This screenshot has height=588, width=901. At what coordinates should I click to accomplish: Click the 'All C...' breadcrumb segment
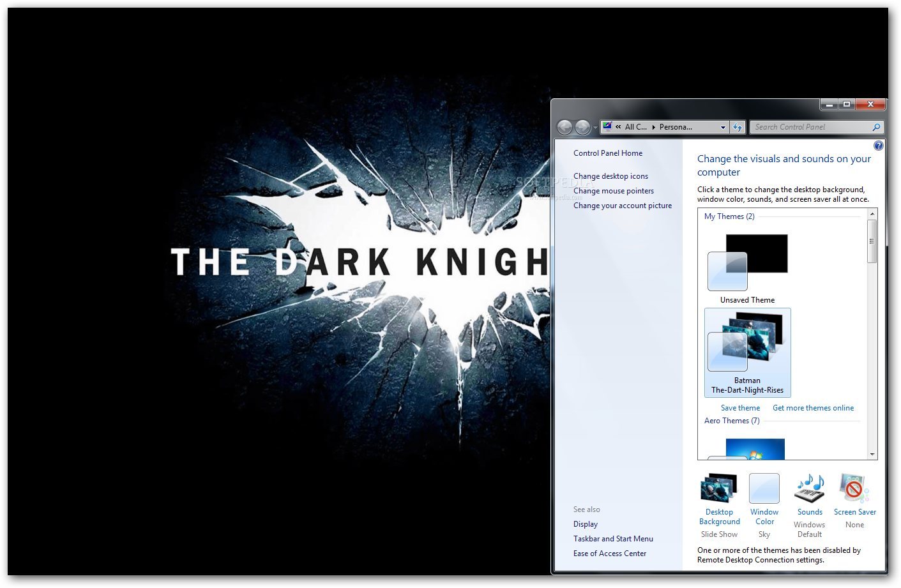[636, 127]
